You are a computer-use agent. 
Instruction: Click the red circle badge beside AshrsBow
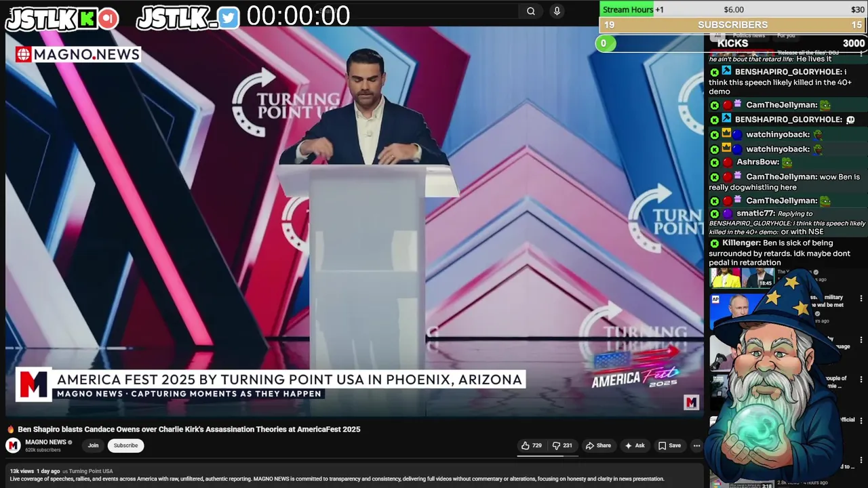[728, 163]
